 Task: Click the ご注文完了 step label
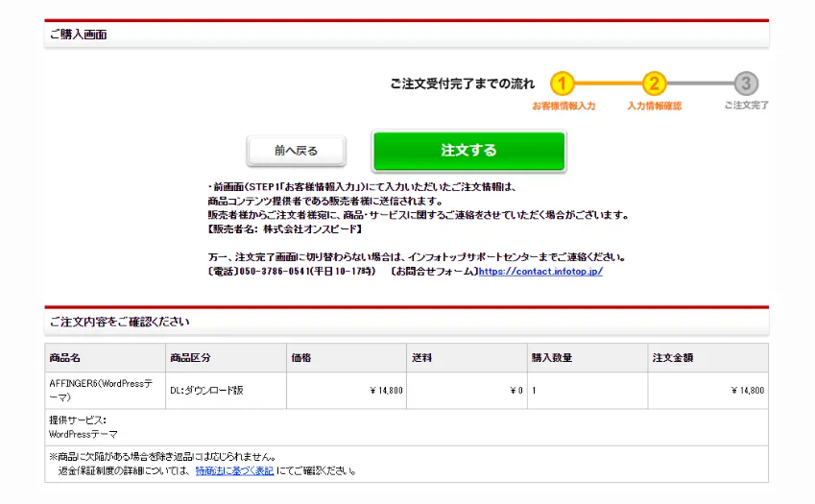(x=746, y=106)
